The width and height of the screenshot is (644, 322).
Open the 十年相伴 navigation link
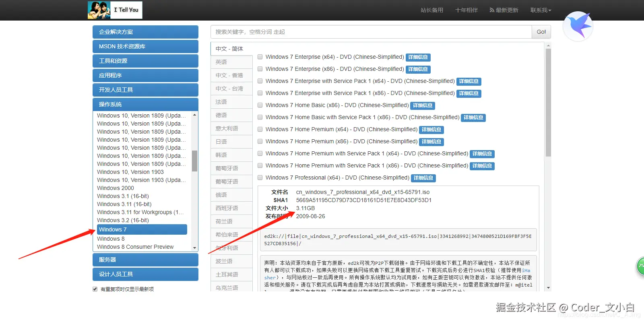click(466, 10)
